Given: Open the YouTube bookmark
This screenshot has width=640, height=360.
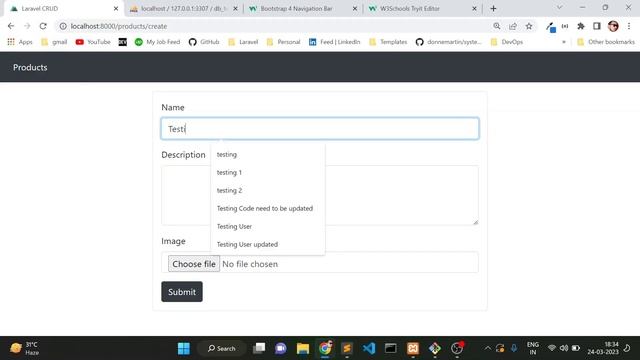Looking at the screenshot, I should 93,42.
